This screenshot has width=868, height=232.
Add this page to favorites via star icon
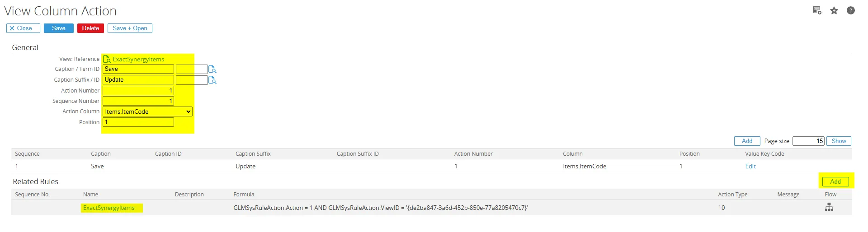click(x=834, y=10)
